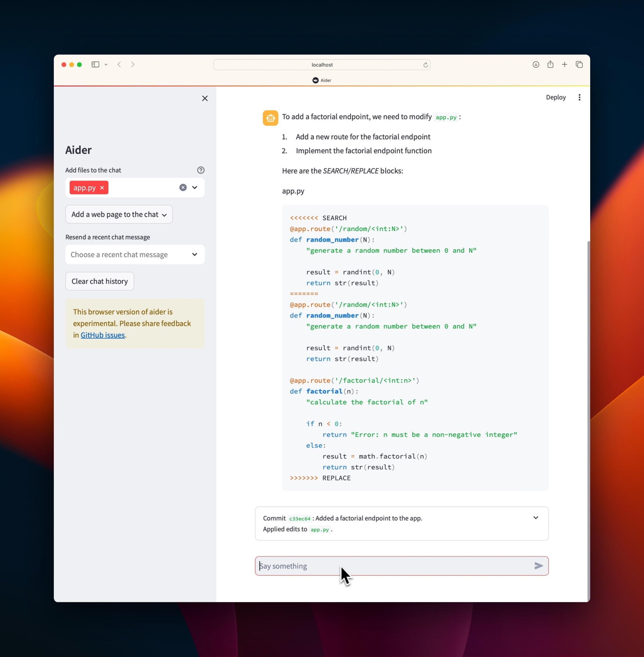The image size is (644, 657).
Task: Reload the localhost page
Action: 425,64
